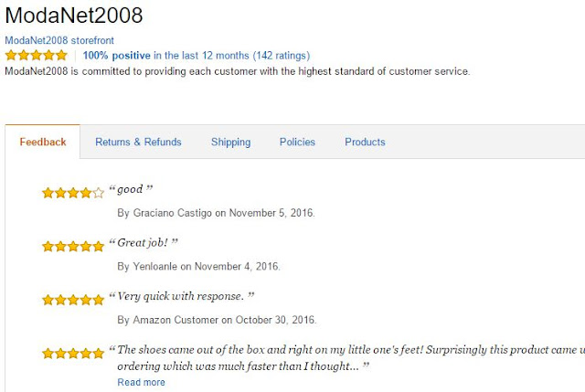Screen dimensions: 585x392
Task: View the Products tab
Action: tap(365, 143)
